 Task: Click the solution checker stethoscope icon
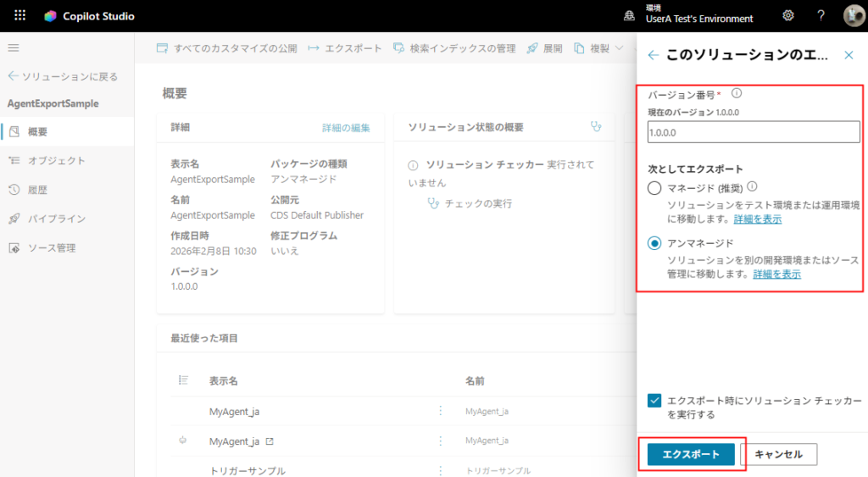(x=596, y=126)
